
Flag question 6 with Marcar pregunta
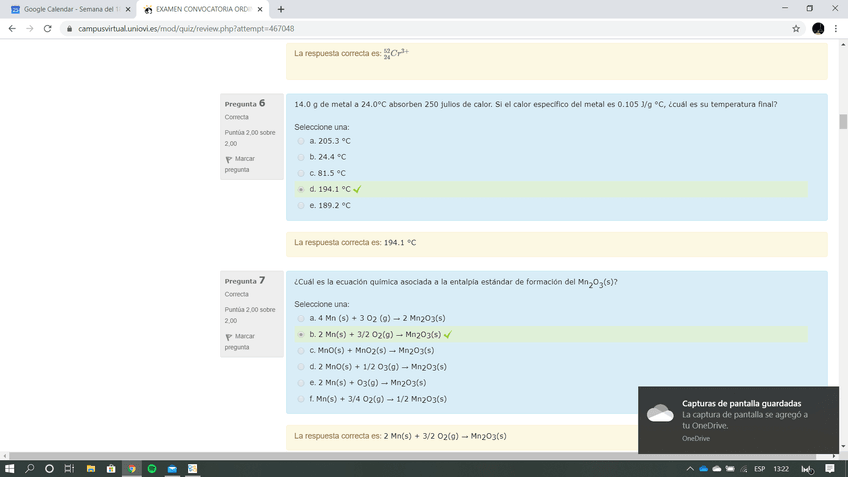[240, 164]
